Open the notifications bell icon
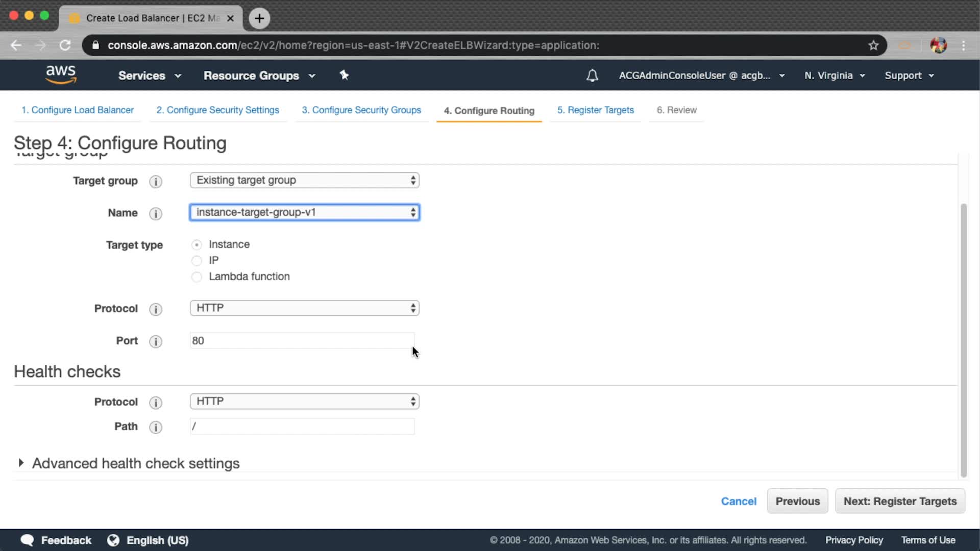This screenshot has width=980, height=551. pos(592,76)
